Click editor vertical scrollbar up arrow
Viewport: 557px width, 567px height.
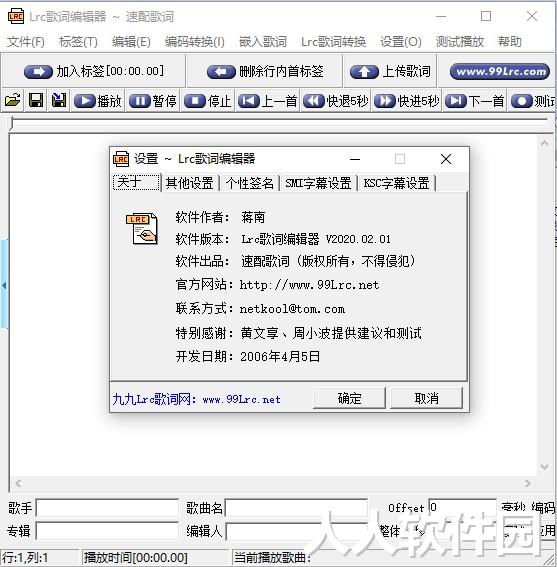(544, 143)
